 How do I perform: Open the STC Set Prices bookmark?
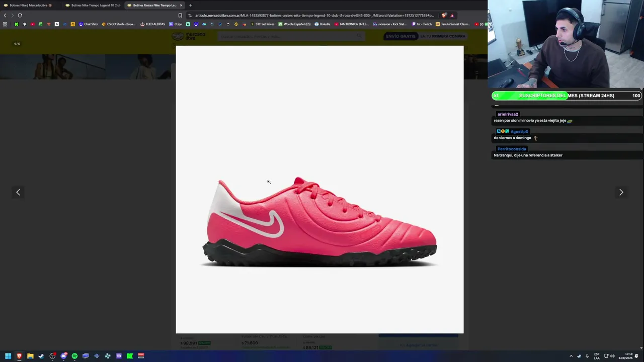click(x=263, y=24)
